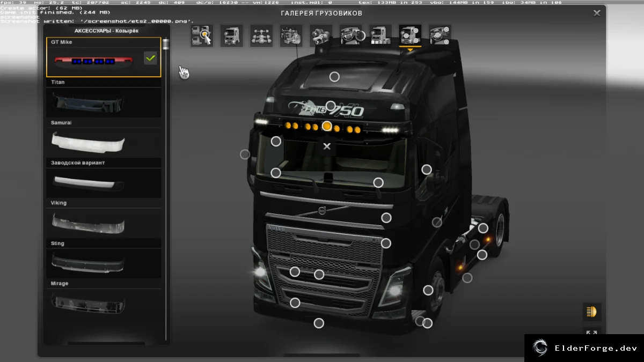The height and width of the screenshot is (362, 644).
Task: Click the active orange node on the visor
Action: tap(327, 126)
